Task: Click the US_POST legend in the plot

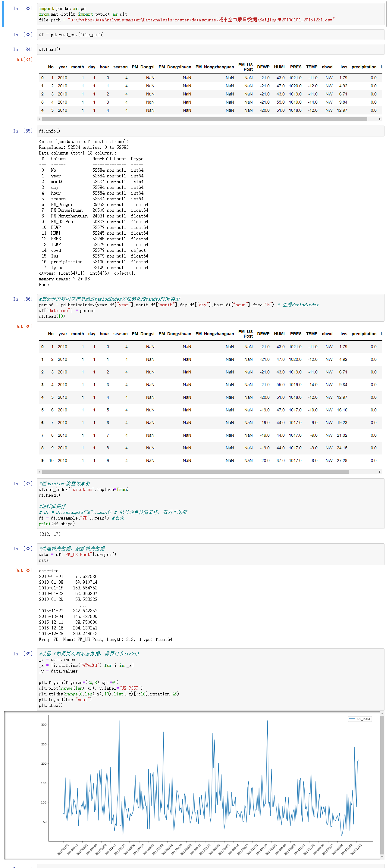Action: point(360,719)
